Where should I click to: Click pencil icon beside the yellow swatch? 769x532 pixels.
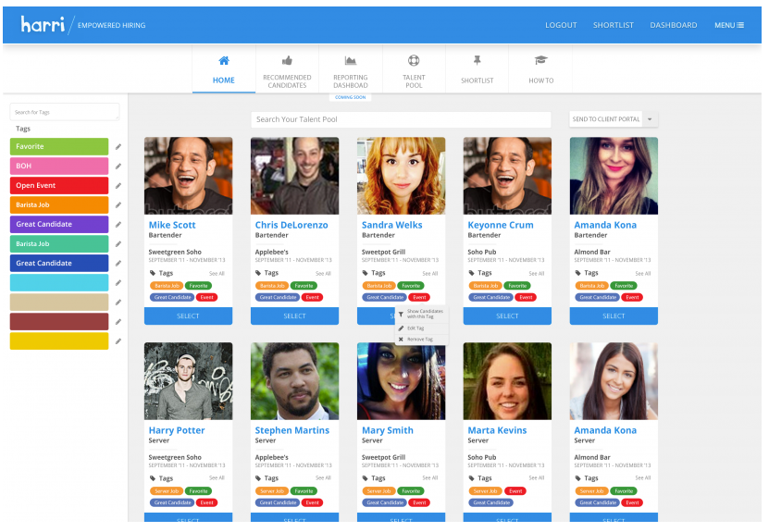(118, 341)
